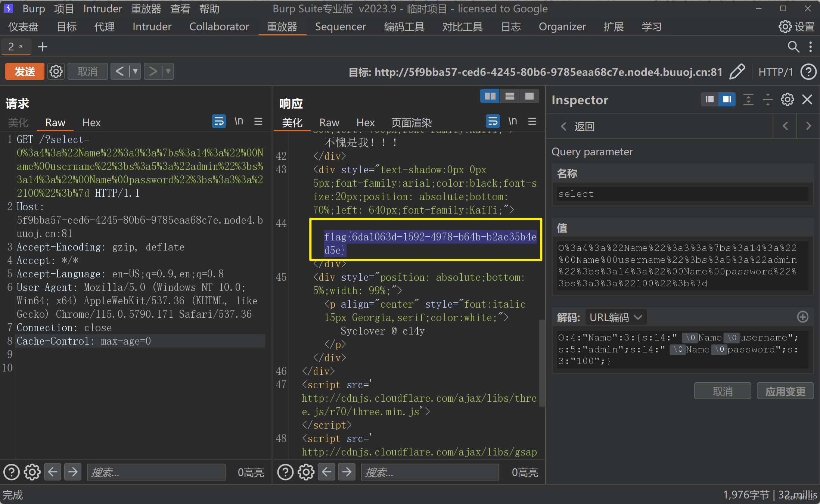The width and height of the screenshot is (820, 504).
Task: Open Settings (设置) gear
Action: (796, 27)
